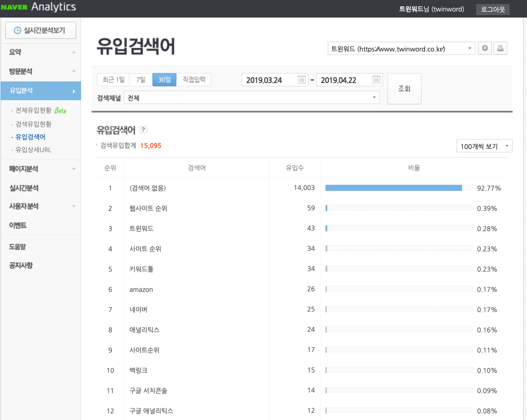Go to 유입상세URL submenu
The height and width of the screenshot is (420, 527).
(x=33, y=150)
